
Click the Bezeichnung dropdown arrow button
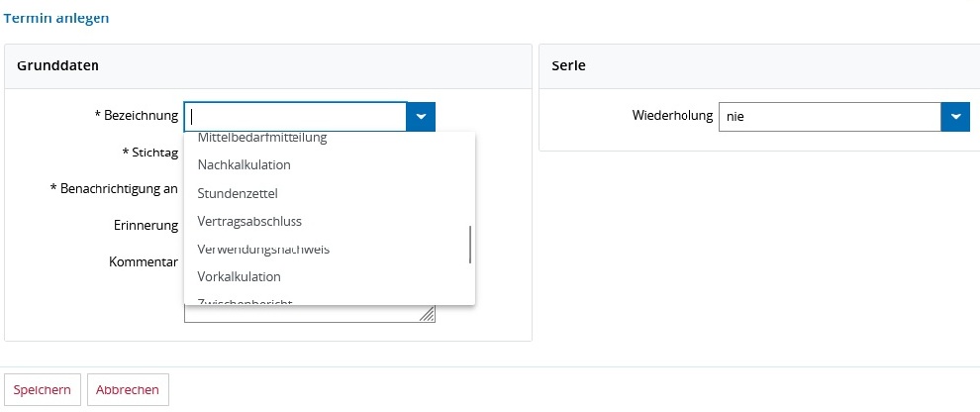pyautogui.click(x=421, y=117)
